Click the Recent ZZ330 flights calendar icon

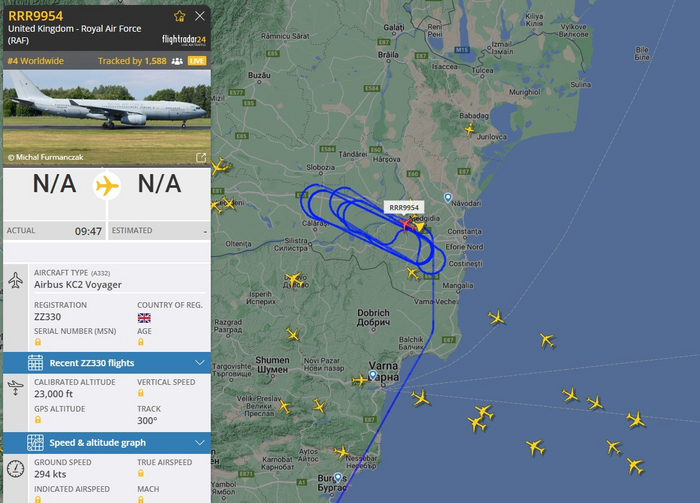pyautogui.click(x=35, y=363)
